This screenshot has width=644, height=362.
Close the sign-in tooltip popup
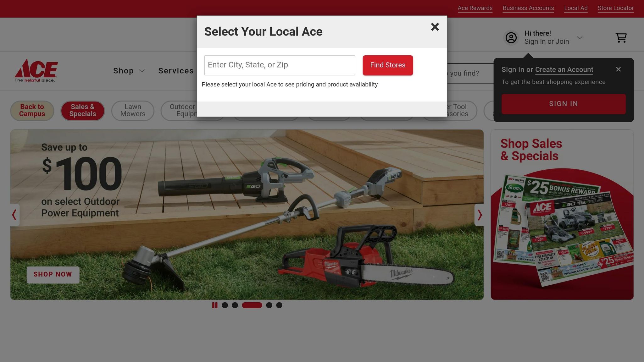[618, 69]
